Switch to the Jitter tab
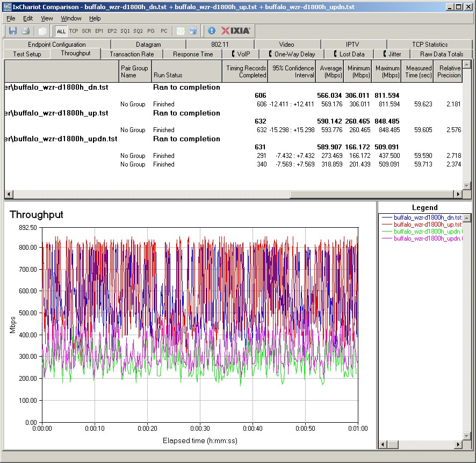 pos(392,54)
